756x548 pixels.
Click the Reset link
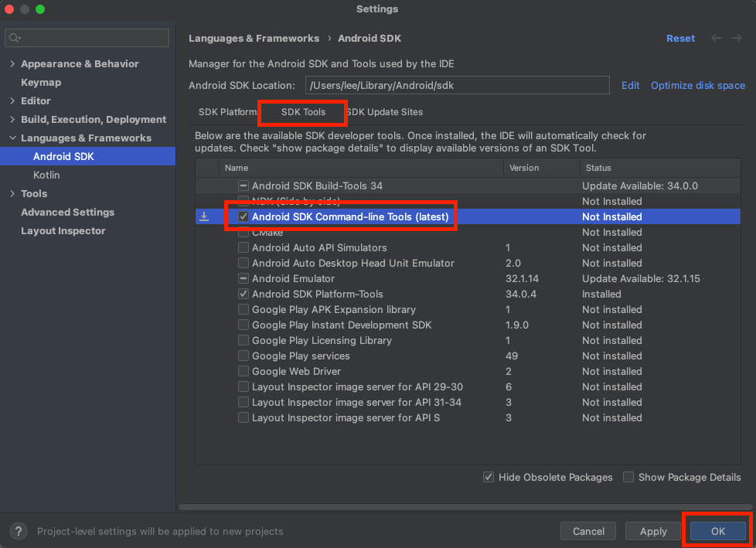(x=680, y=38)
